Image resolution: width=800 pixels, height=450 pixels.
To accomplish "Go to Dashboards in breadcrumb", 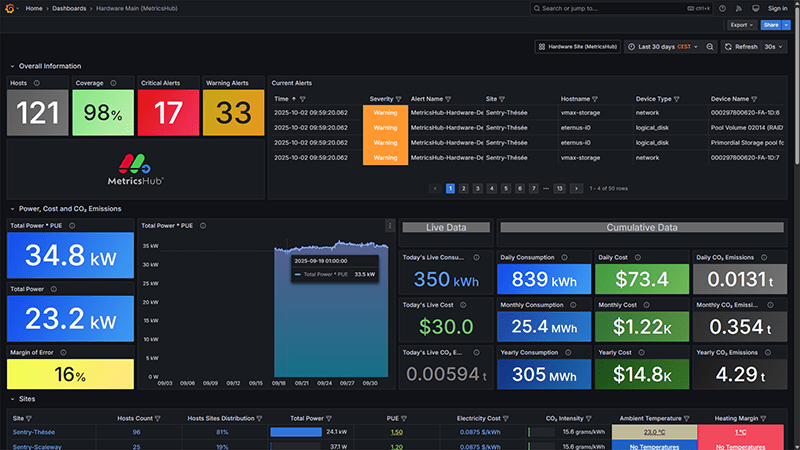I will click(x=69, y=8).
